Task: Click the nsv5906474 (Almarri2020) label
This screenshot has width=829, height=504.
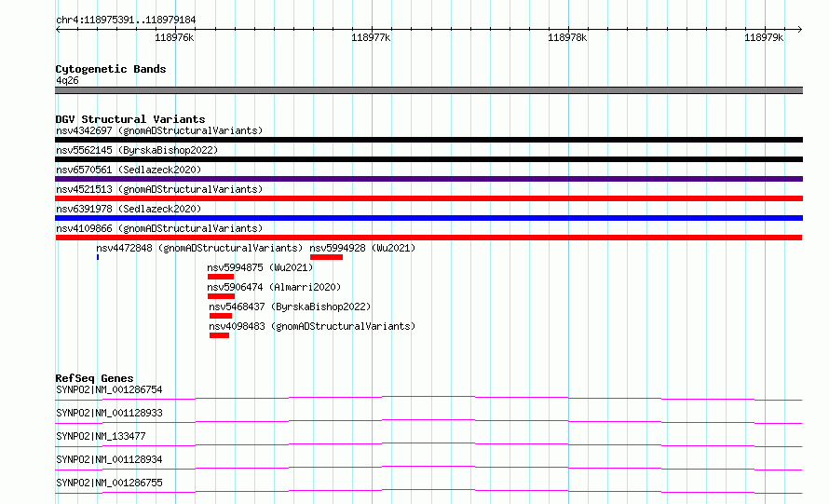Action: click(274, 287)
